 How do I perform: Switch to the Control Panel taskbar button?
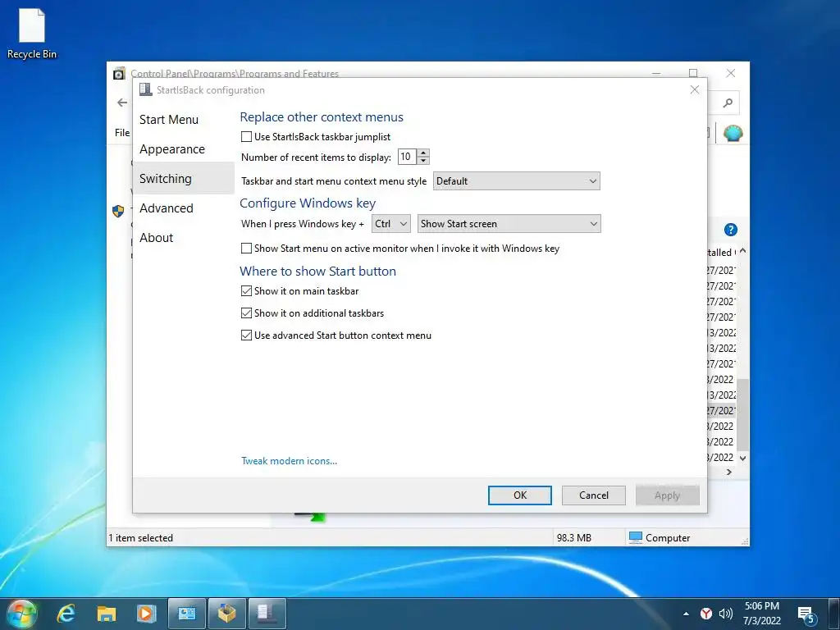click(x=186, y=614)
